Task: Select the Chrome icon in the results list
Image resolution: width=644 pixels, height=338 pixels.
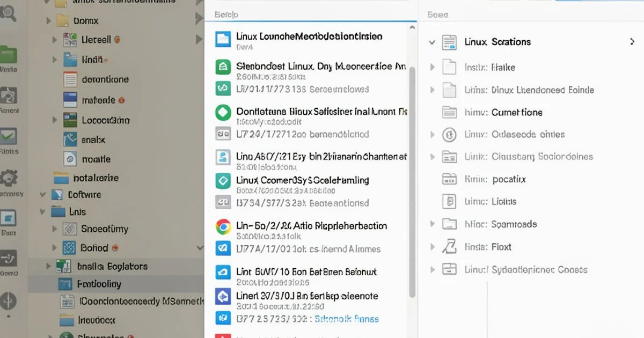Action: (224, 226)
